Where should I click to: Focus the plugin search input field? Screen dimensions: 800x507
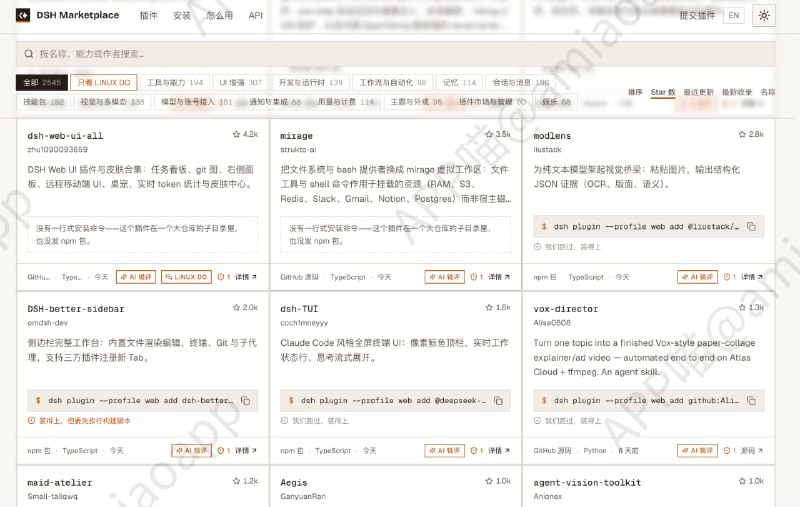(x=396, y=54)
